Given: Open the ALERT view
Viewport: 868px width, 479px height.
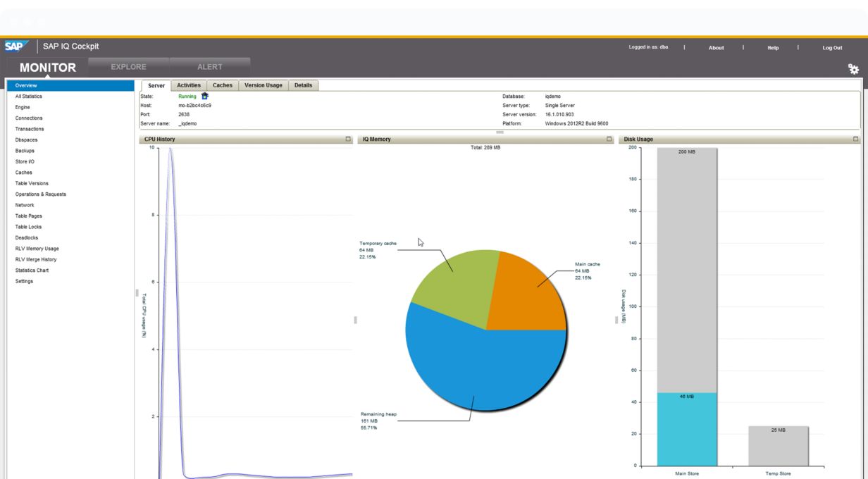Looking at the screenshot, I should [x=209, y=67].
